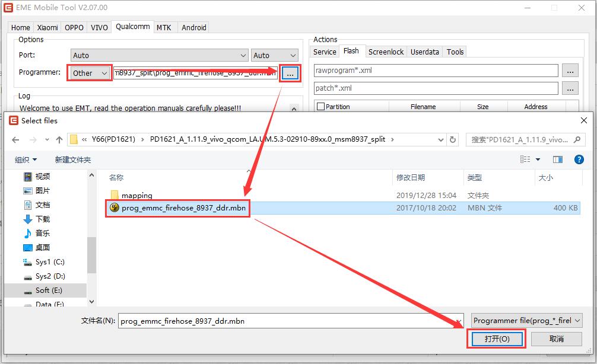Click the rawprogram*.xml input field
The image size is (597, 364).
pyautogui.click(x=436, y=71)
